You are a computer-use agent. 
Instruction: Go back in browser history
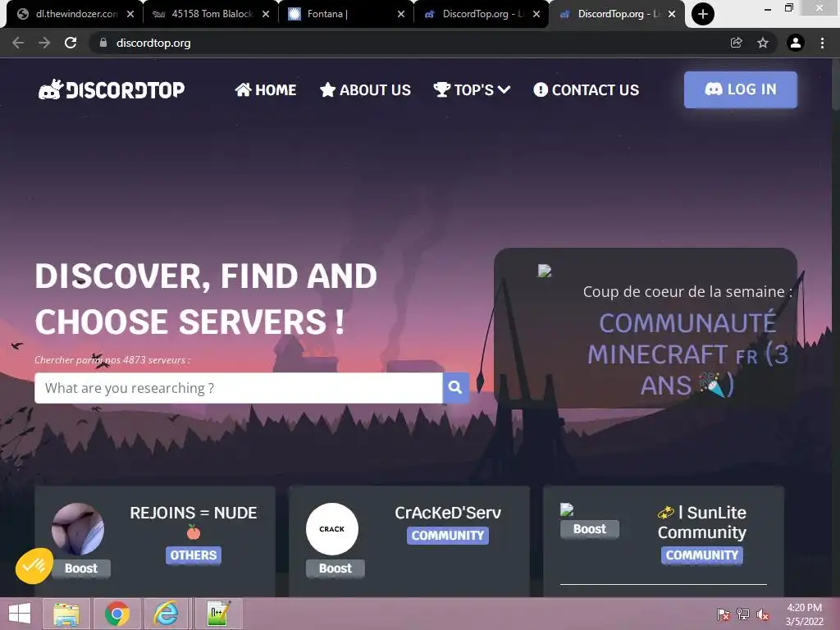pyautogui.click(x=18, y=43)
